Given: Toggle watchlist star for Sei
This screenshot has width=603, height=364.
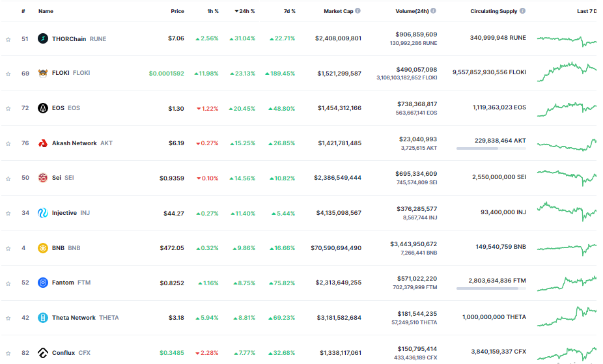Looking at the screenshot, I should coord(8,178).
